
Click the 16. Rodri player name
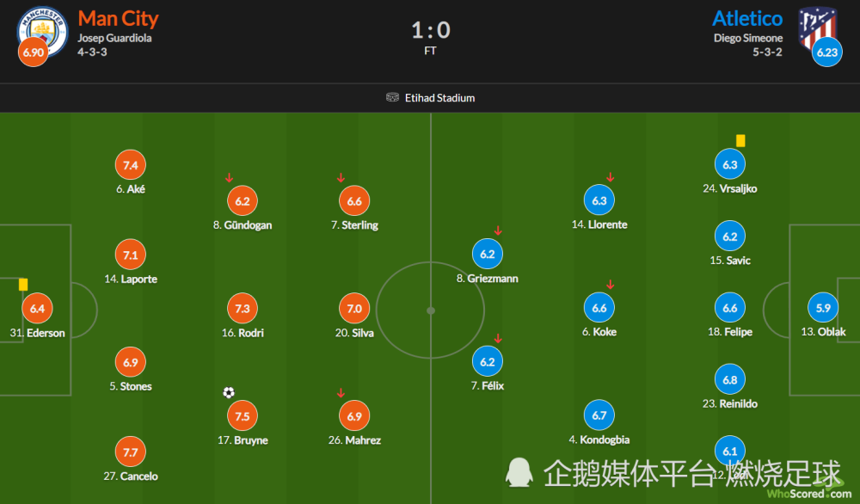(243, 333)
